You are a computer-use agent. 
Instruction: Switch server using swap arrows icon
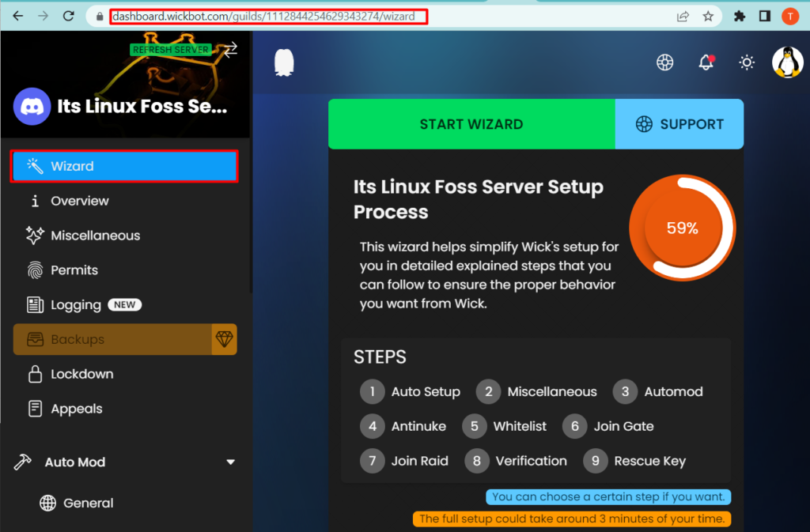coord(230,50)
